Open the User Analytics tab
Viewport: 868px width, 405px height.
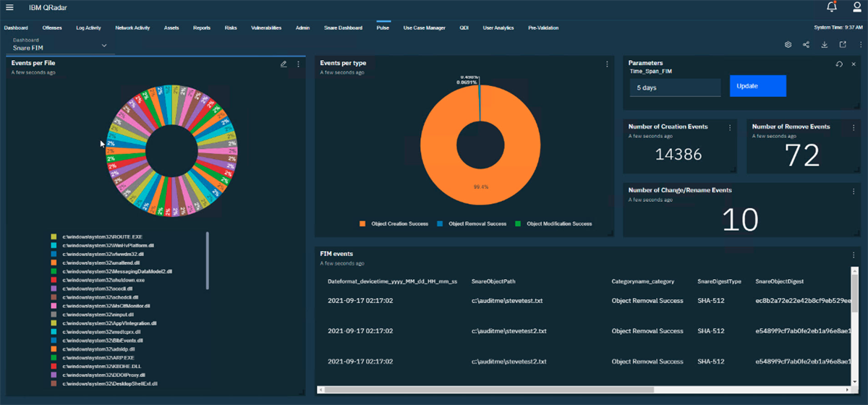coord(498,27)
